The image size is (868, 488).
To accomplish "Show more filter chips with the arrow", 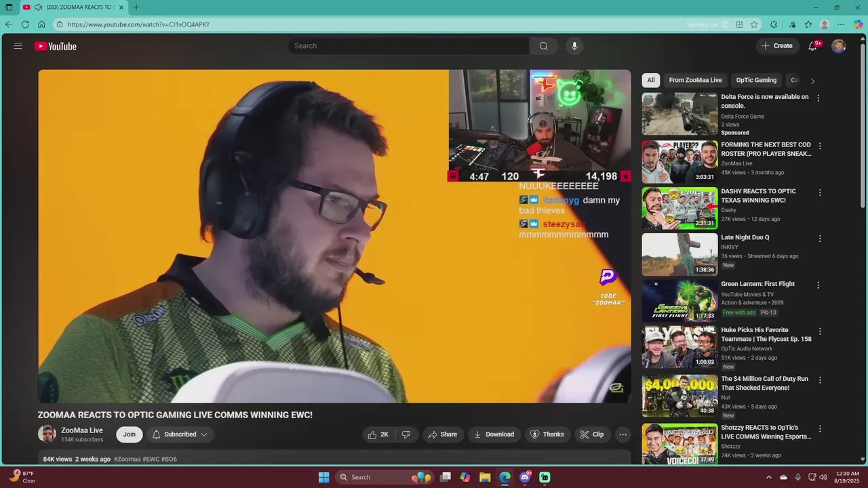I will click(x=812, y=81).
